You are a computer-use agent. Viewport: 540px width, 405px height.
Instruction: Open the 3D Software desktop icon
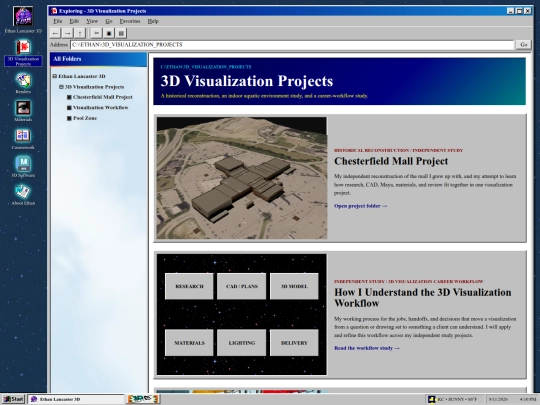[x=23, y=166]
